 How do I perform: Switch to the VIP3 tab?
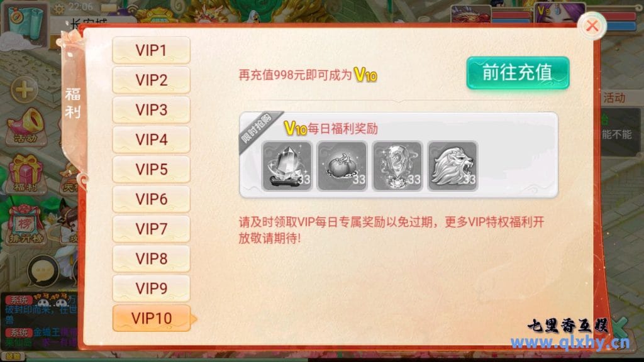(x=151, y=109)
